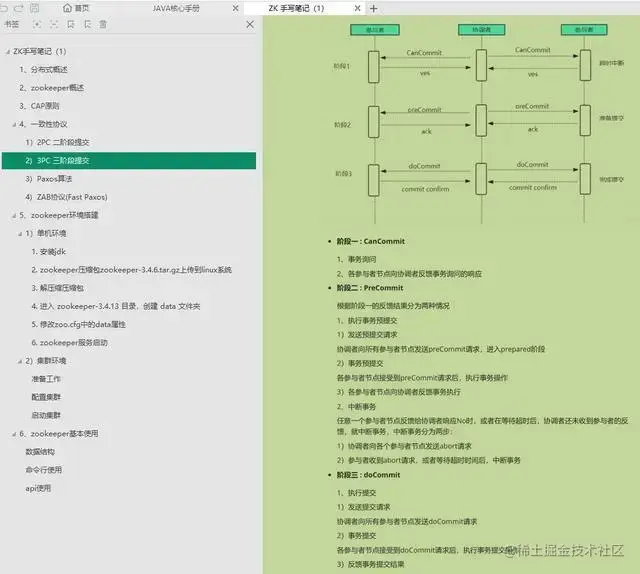Collapse the 2) 集群环境 node arrow

(20, 361)
